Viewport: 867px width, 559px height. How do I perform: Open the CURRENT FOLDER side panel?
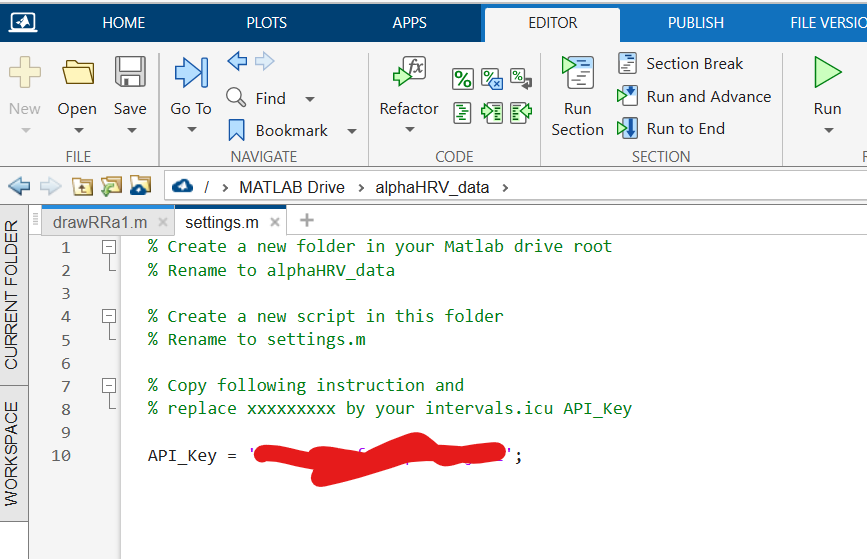click(12, 294)
